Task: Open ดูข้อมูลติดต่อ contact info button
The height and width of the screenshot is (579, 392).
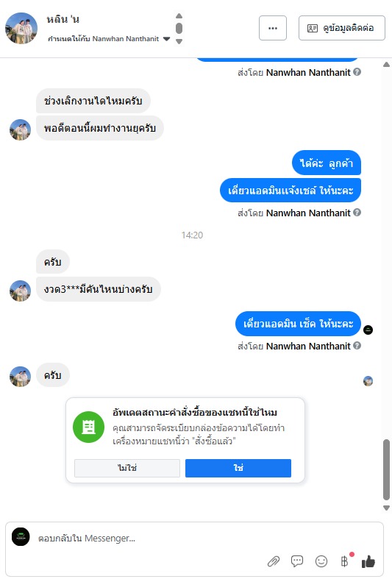Action: coord(342,28)
